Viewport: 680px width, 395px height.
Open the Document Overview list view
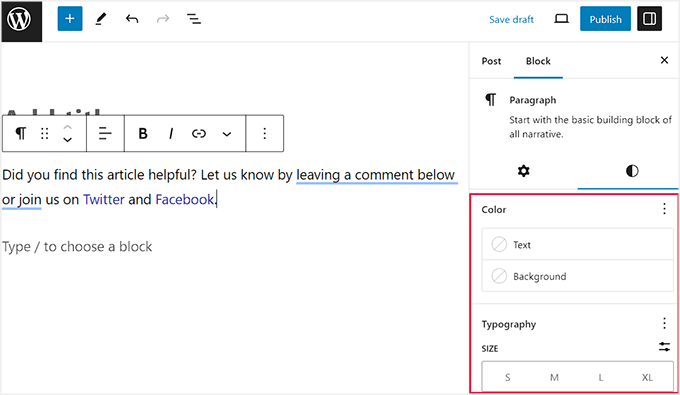[193, 19]
